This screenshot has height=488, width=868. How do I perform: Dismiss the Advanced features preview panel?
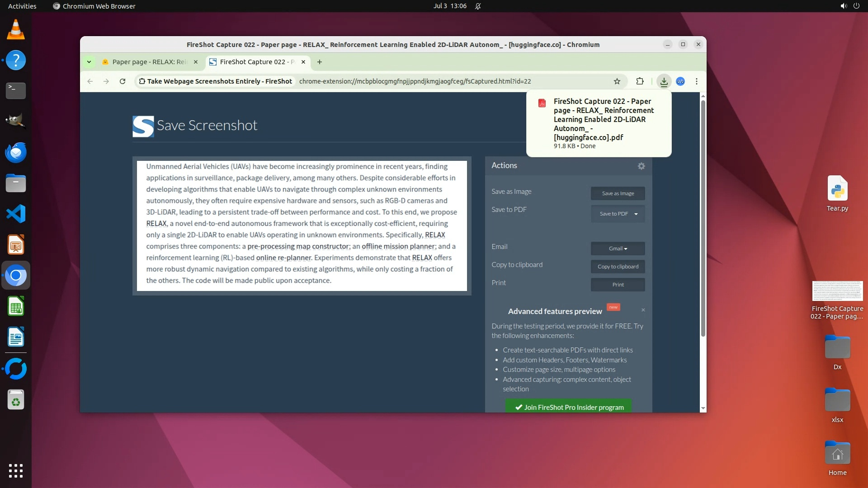point(643,310)
